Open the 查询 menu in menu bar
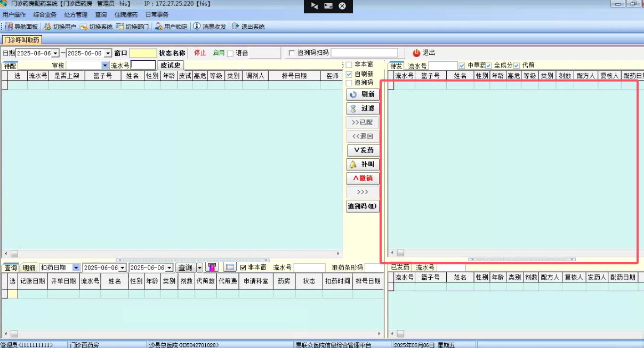The width and height of the screenshot is (644, 348). click(x=101, y=14)
